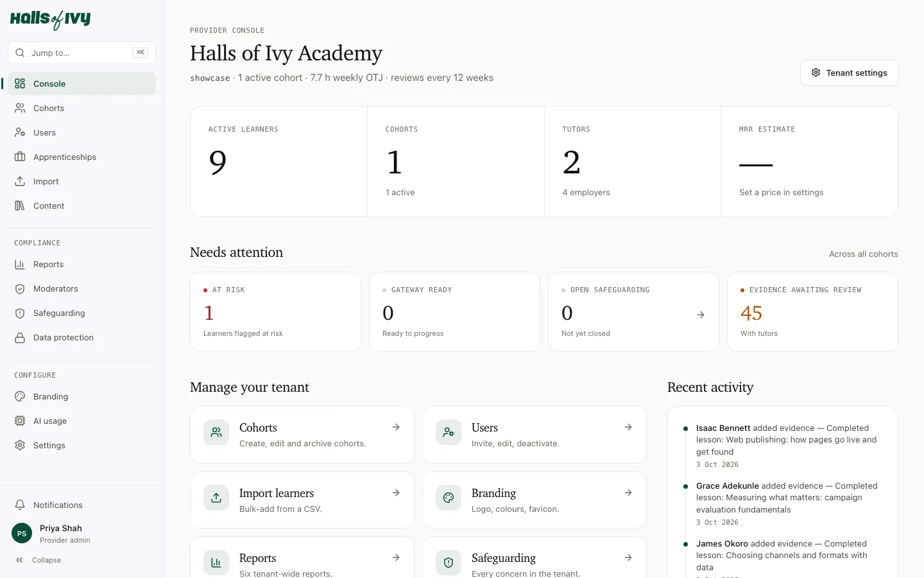Viewport: 924px width, 578px height.
Task: Click the AI usage chip icon
Action: [x=20, y=421]
